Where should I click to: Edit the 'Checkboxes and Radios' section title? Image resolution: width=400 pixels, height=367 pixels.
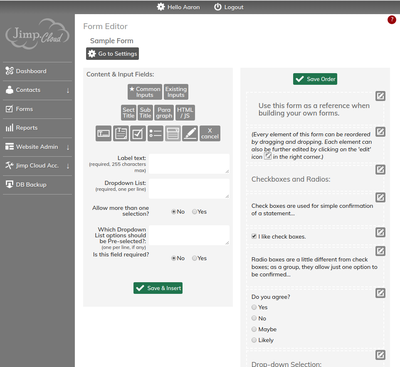[380, 169]
